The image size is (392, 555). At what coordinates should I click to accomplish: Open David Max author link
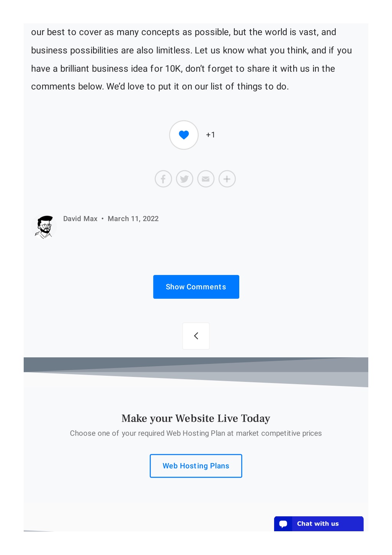(x=80, y=219)
